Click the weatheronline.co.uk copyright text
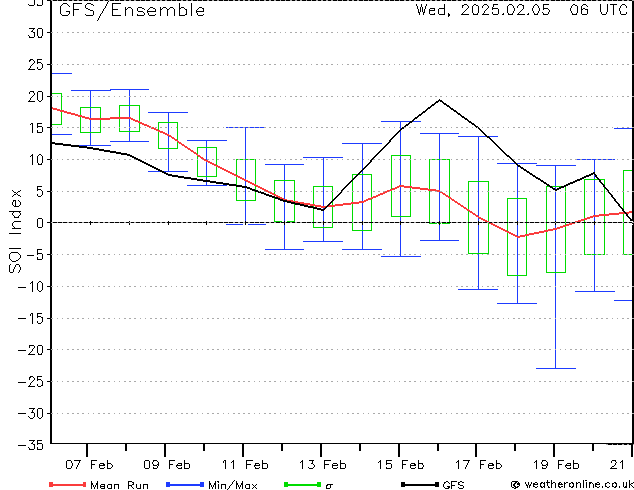This screenshot has height=490, width=634. [x=572, y=484]
